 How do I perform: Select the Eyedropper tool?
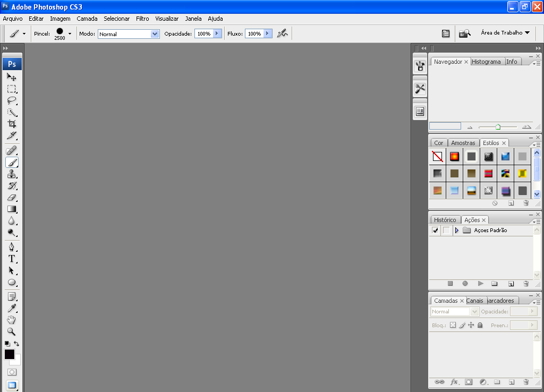pos(12,309)
